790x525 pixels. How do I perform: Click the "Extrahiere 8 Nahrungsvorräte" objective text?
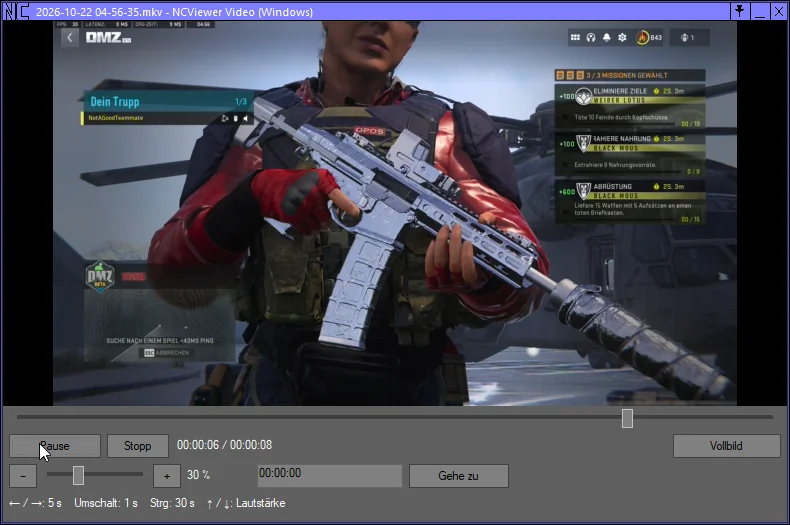coord(615,165)
